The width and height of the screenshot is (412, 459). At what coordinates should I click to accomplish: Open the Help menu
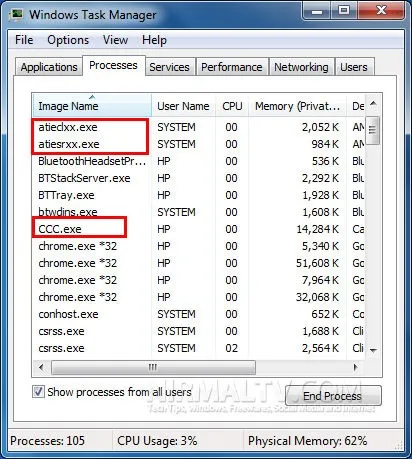click(x=154, y=40)
